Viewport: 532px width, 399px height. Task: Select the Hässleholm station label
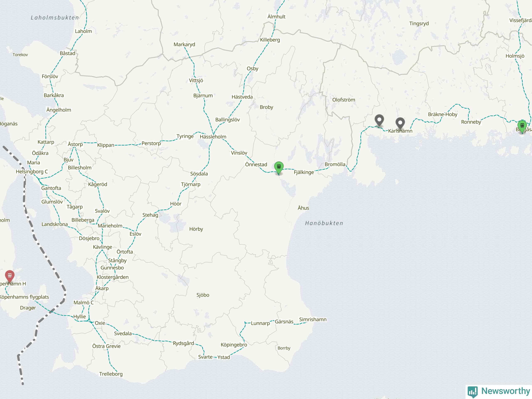[x=213, y=137]
